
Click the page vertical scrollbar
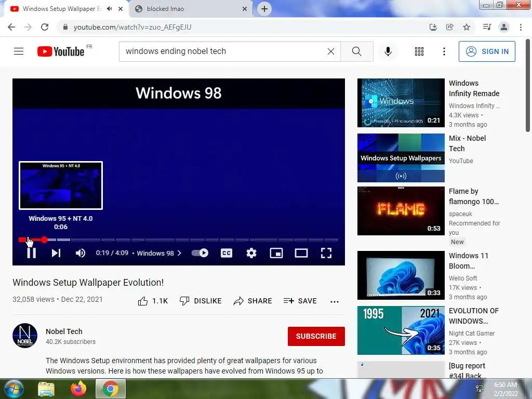pos(528,86)
